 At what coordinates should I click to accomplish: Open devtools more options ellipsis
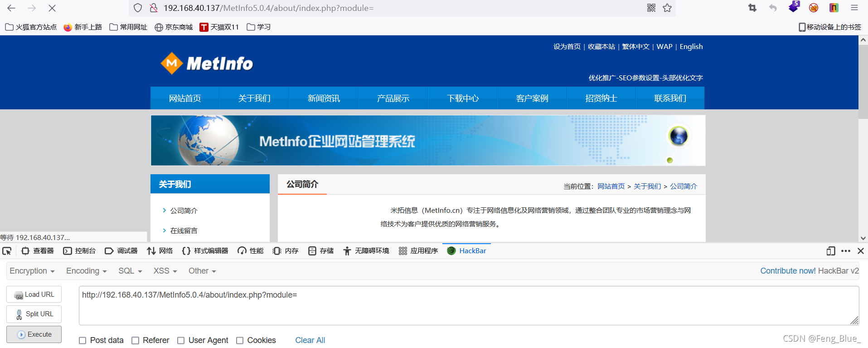[x=846, y=251]
